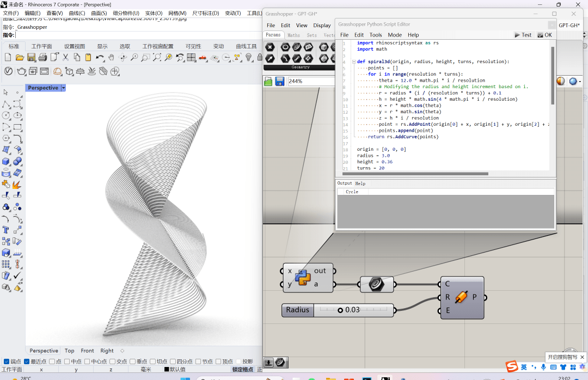588x380 pixels.
Task: Click the 锁定格点 status bar button
Action: (x=243, y=370)
